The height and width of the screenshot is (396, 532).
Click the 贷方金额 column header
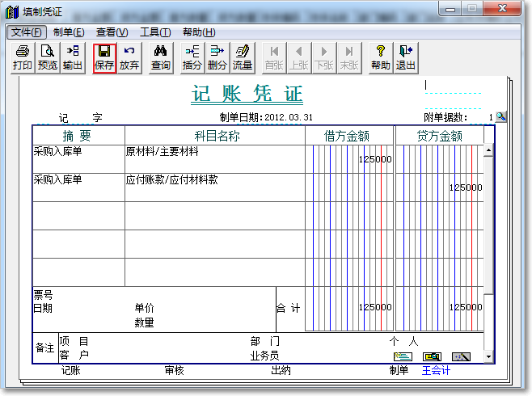point(439,136)
